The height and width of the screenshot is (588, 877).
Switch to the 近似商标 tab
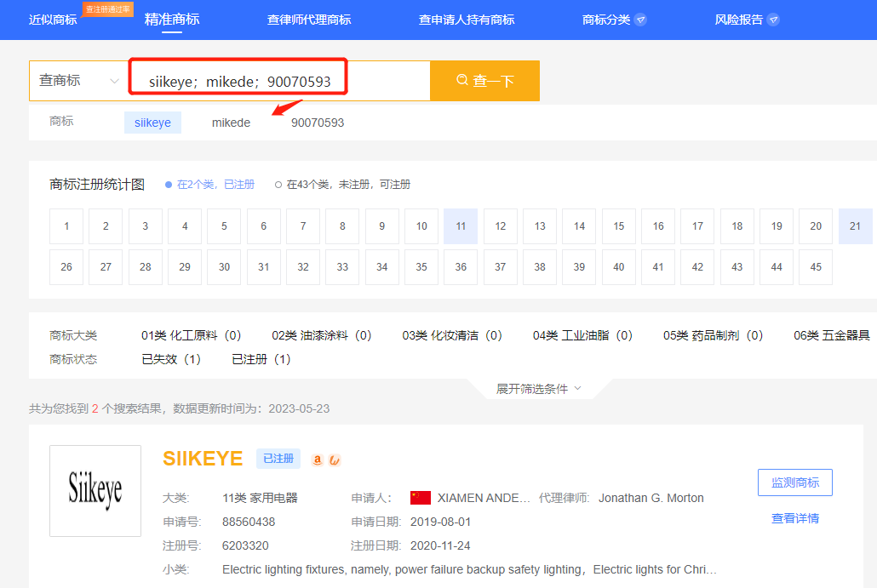(x=53, y=19)
